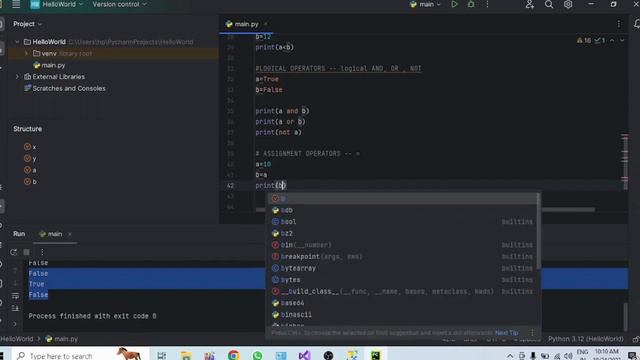Select Scratches and Consoles
This screenshot has width=640, height=360.
click(64, 89)
